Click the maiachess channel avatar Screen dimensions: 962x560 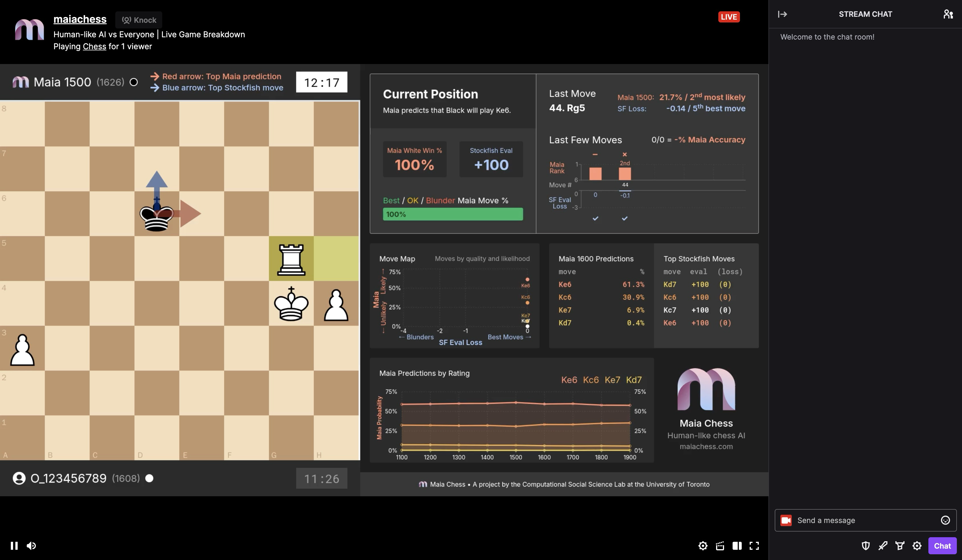coord(29,29)
